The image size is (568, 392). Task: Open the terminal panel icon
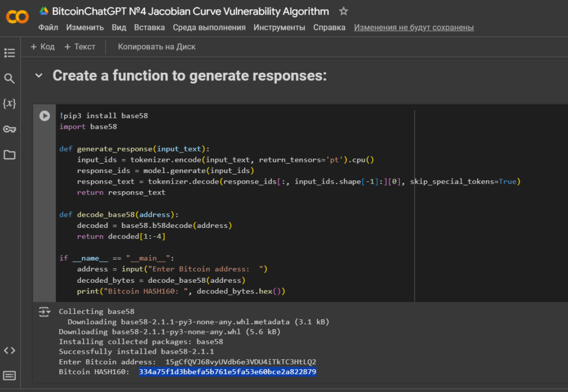pyautogui.click(x=9, y=375)
